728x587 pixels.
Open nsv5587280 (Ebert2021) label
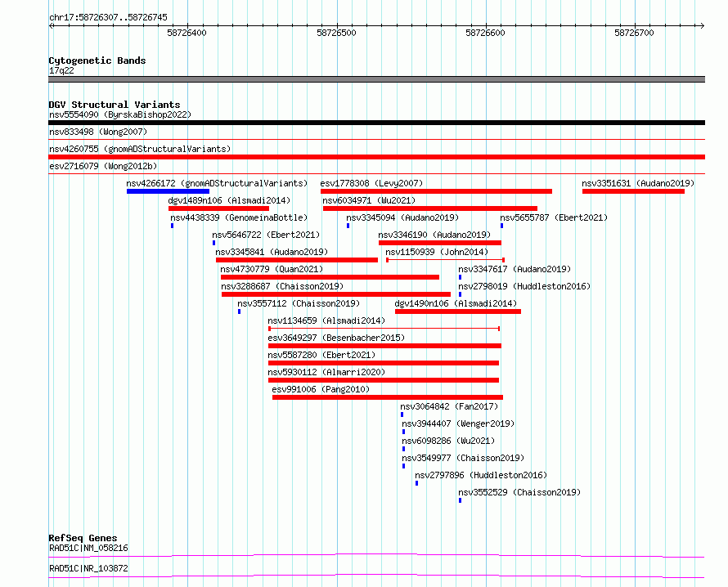(321, 355)
